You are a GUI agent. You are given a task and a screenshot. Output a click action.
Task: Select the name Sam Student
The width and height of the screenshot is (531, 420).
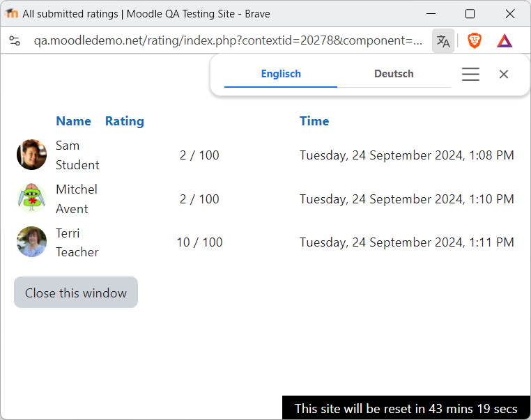click(77, 155)
